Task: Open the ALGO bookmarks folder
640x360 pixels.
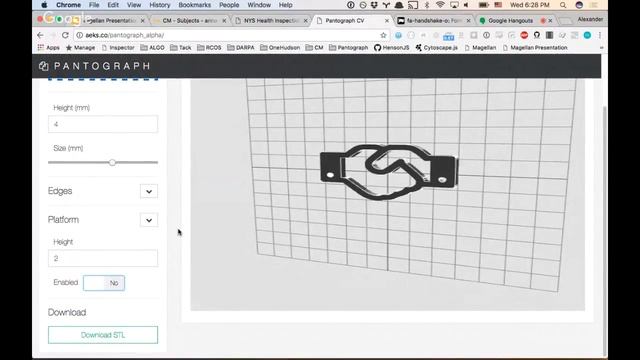Action: (152, 48)
